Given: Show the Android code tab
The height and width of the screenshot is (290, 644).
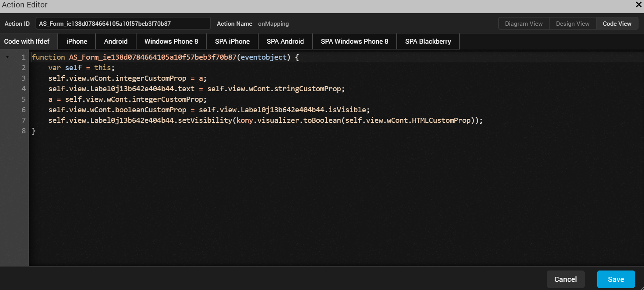Looking at the screenshot, I should [116, 41].
